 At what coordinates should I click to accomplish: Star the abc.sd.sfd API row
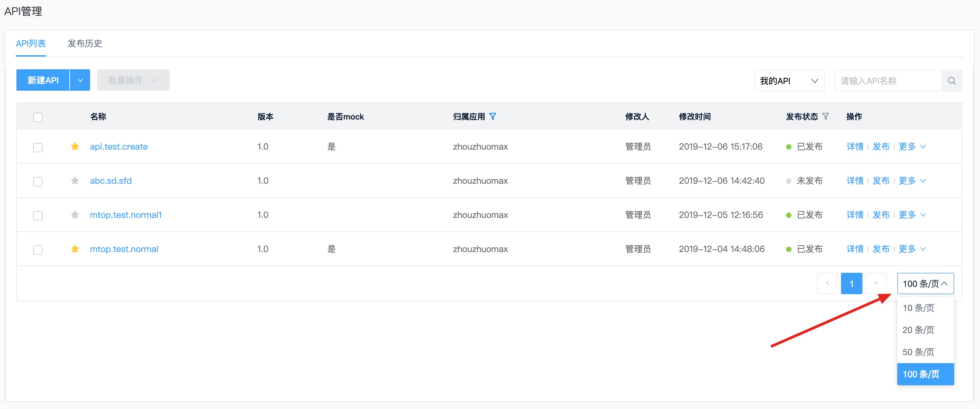75,181
